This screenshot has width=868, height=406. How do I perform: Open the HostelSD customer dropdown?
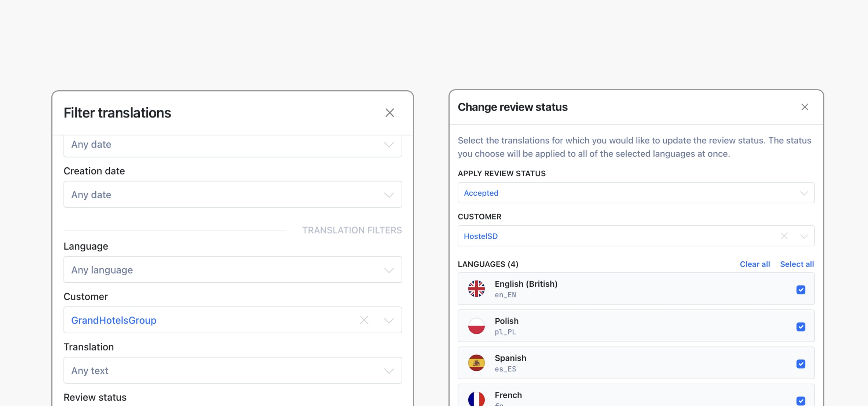804,236
